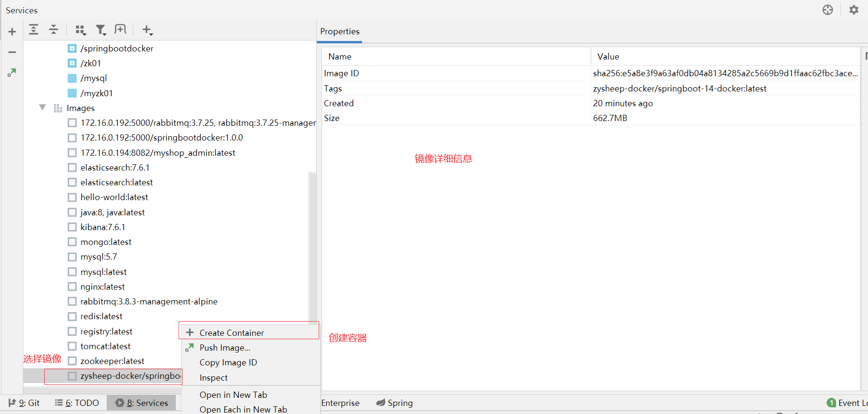Open the Enterprise tool window

pos(340,403)
